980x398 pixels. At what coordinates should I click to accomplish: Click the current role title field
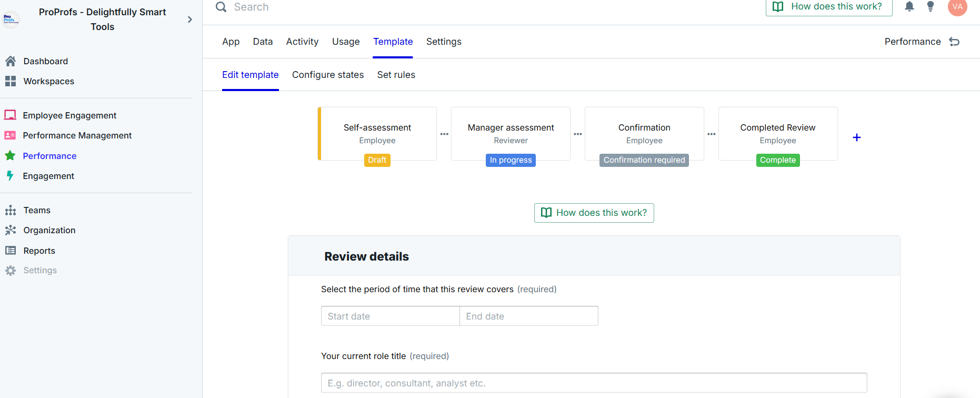pyautogui.click(x=594, y=383)
